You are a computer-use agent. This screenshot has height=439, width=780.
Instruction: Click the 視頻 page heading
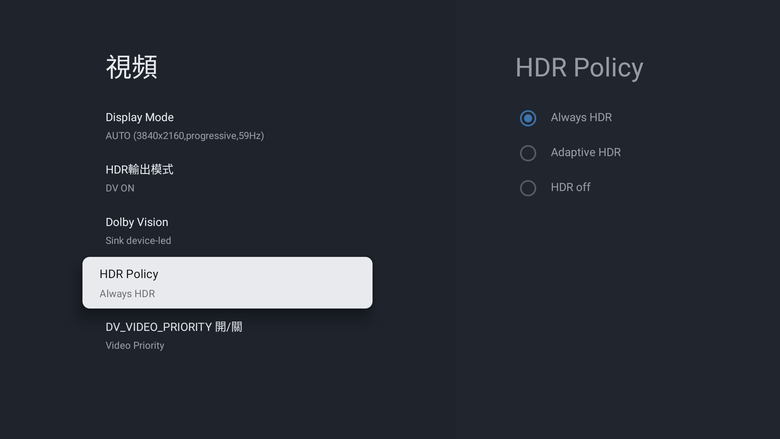click(x=132, y=67)
